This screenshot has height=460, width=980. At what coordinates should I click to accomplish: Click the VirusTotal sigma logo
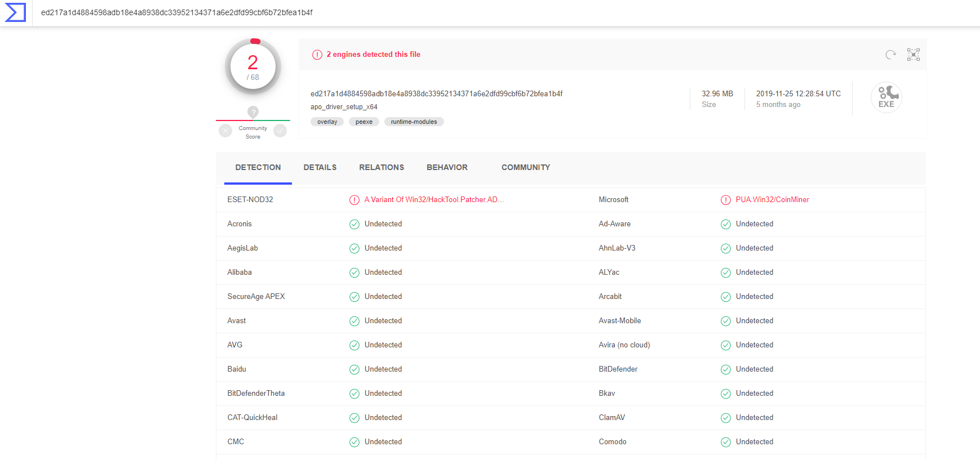(15, 12)
